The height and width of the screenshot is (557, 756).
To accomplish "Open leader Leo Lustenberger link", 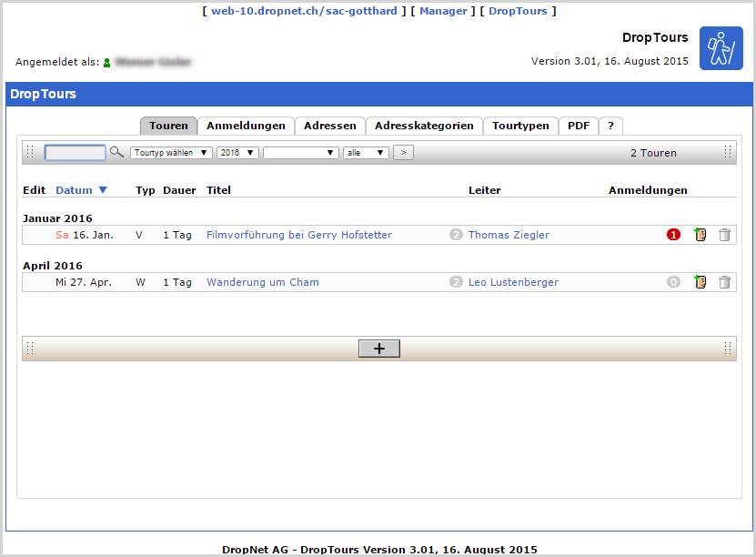I will [513, 282].
